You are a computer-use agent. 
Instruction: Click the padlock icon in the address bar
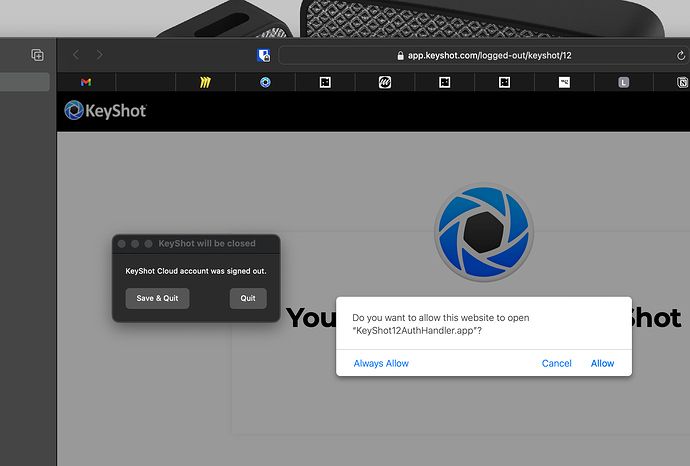pyautogui.click(x=400, y=55)
